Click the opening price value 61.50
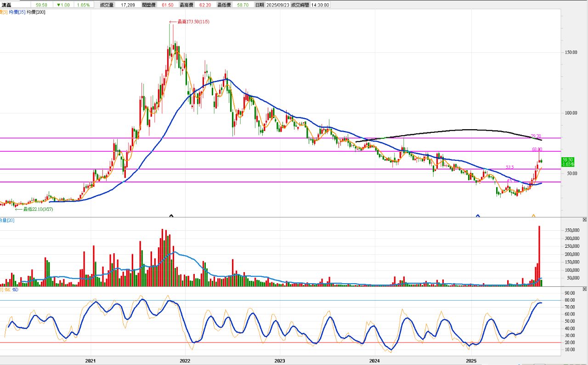The width and height of the screenshot is (588, 365). (168, 5)
